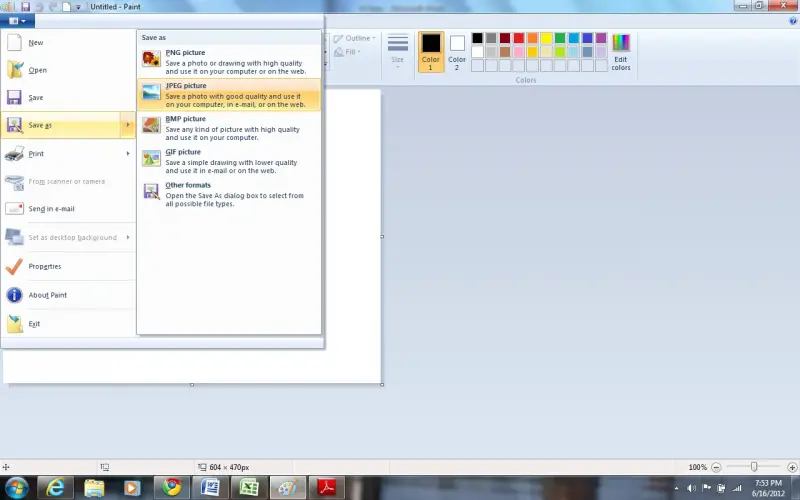800x500 pixels.
Task: Choose Send in e-mail menu item
Action: (68, 209)
